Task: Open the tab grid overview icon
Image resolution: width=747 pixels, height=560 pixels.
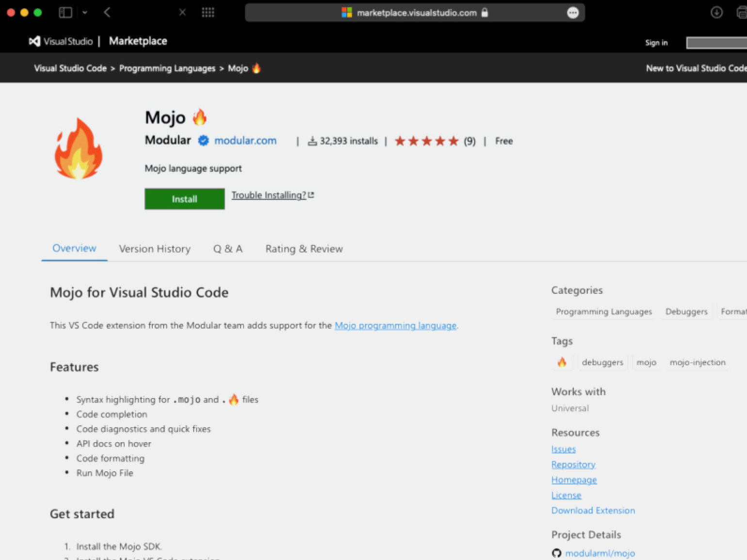Action: [208, 13]
